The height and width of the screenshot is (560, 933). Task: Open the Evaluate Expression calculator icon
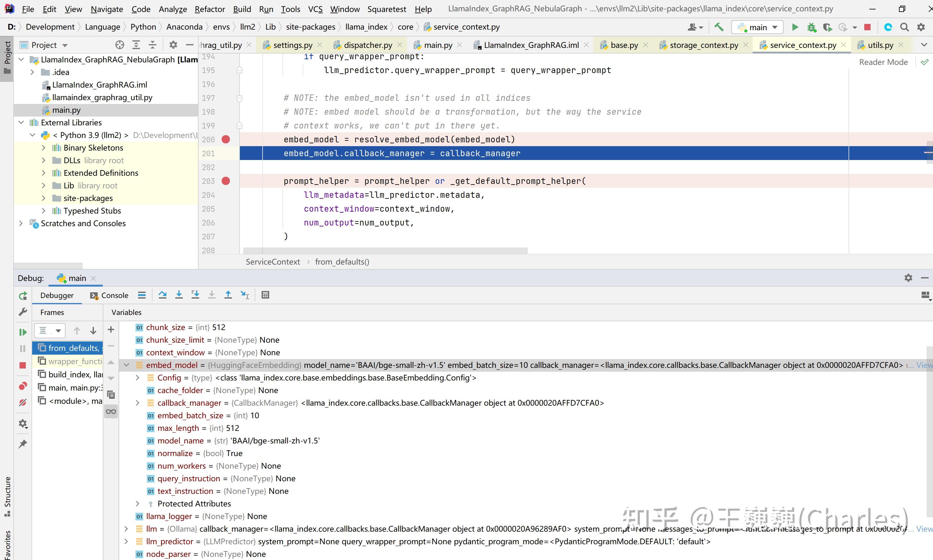pyautogui.click(x=265, y=295)
